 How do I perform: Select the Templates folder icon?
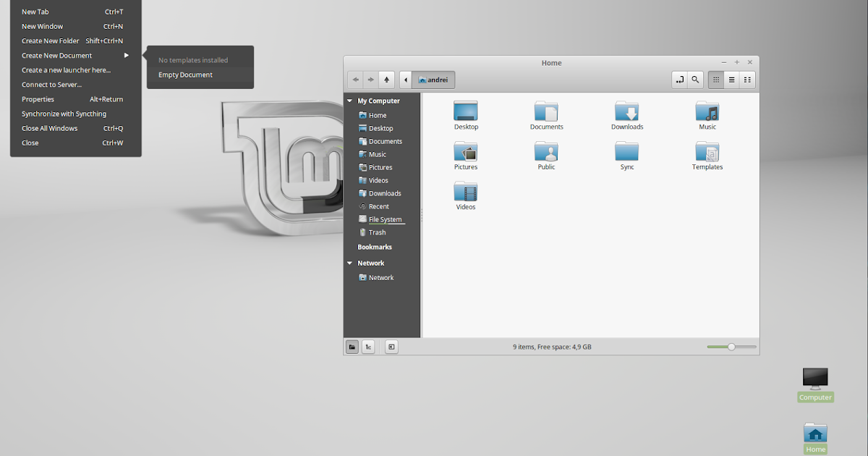click(707, 156)
